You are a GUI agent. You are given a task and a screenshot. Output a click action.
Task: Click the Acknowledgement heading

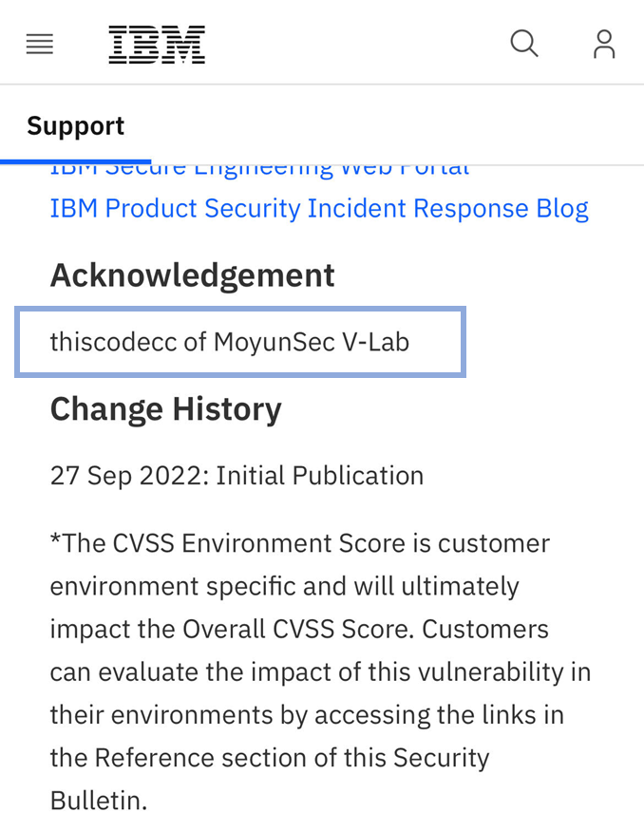click(192, 275)
